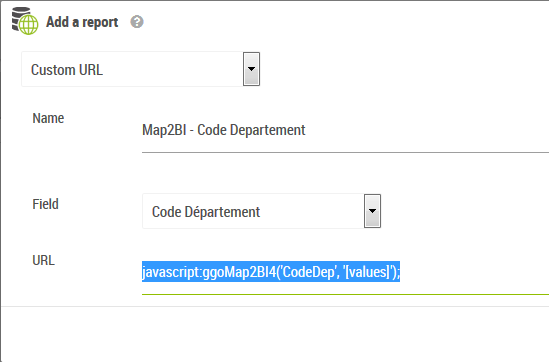Image resolution: width=549 pixels, height=362 pixels.
Task: Click the database globe report icon
Action: (25, 21)
